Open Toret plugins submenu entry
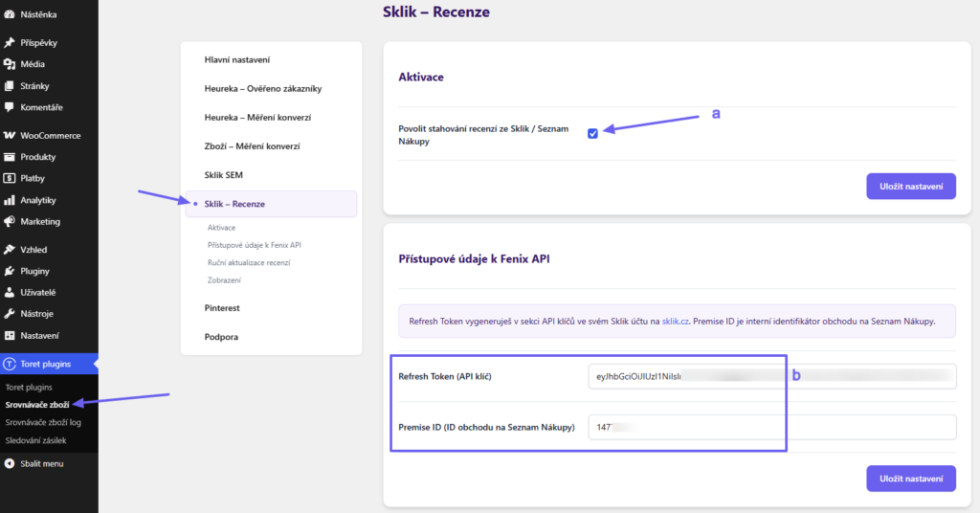The height and width of the screenshot is (513, 980). pyautogui.click(x=29, y=388)
